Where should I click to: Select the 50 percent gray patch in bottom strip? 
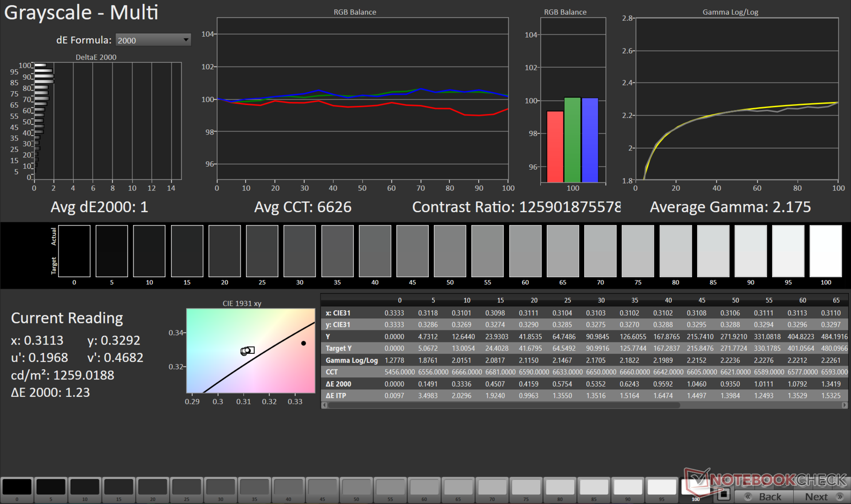click(x=356, y=487)
